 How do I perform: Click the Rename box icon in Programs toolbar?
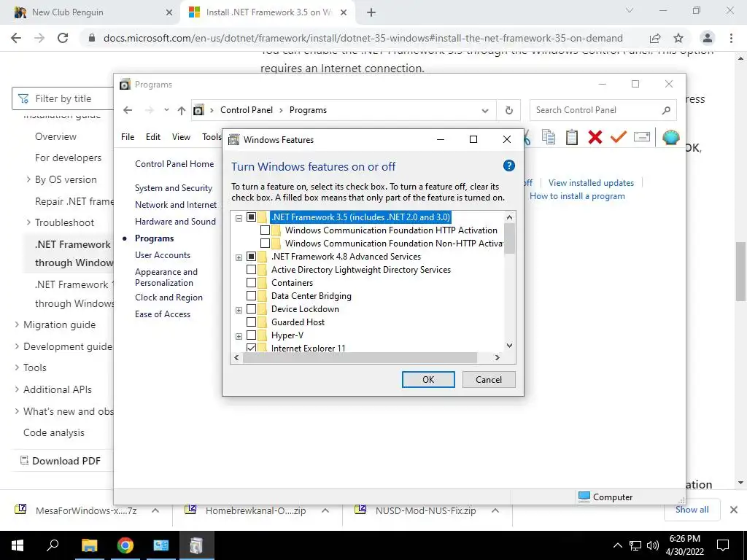point(642,137)
